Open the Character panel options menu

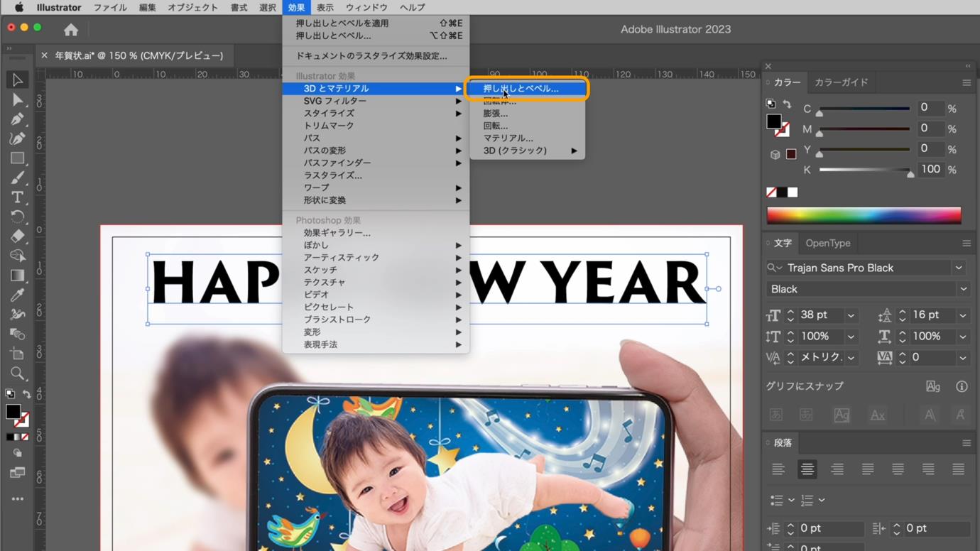966,243
